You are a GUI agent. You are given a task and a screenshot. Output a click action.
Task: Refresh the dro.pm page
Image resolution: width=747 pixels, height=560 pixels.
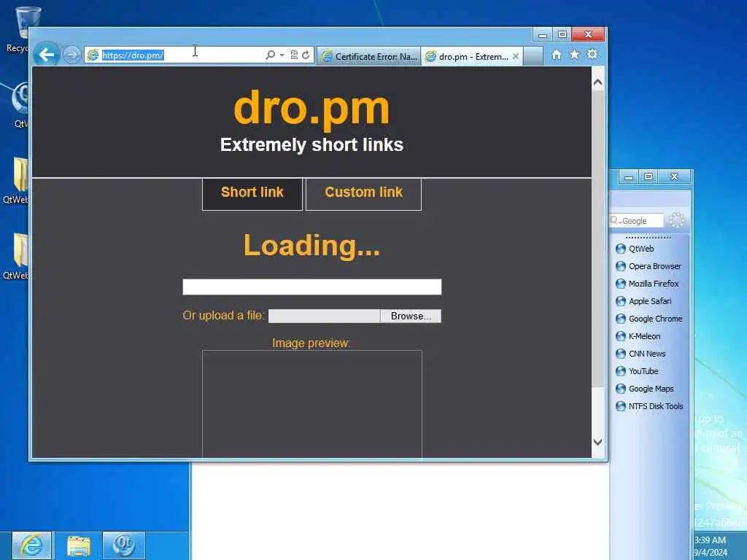click(x=306, y=55)
